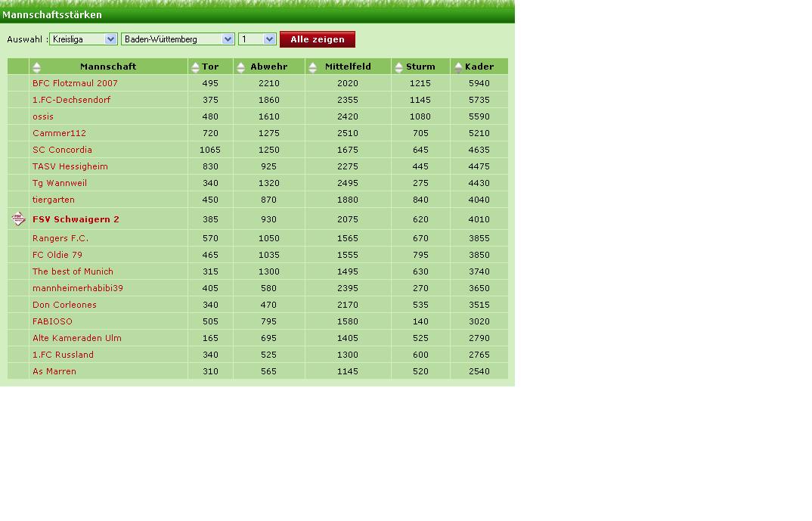
Task: Click the sort arrows beside Abwehr header
Action: click(241, 67)
